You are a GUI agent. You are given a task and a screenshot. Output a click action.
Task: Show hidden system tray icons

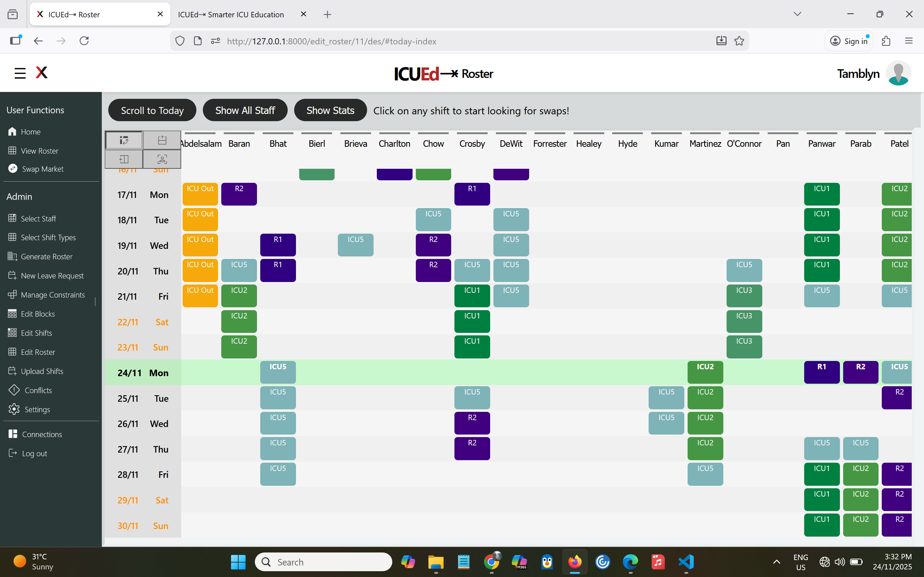point(777,562)
